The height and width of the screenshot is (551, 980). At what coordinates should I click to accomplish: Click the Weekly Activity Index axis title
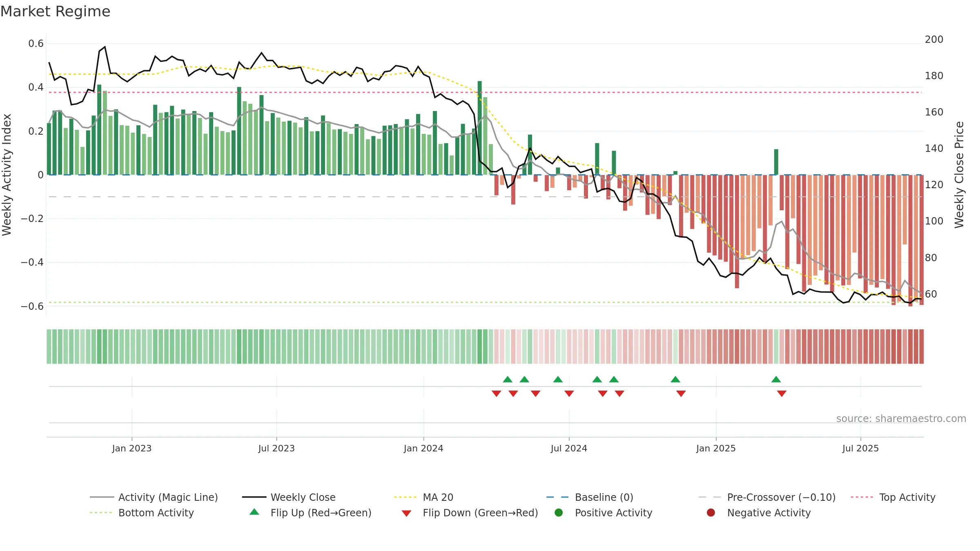7,175
